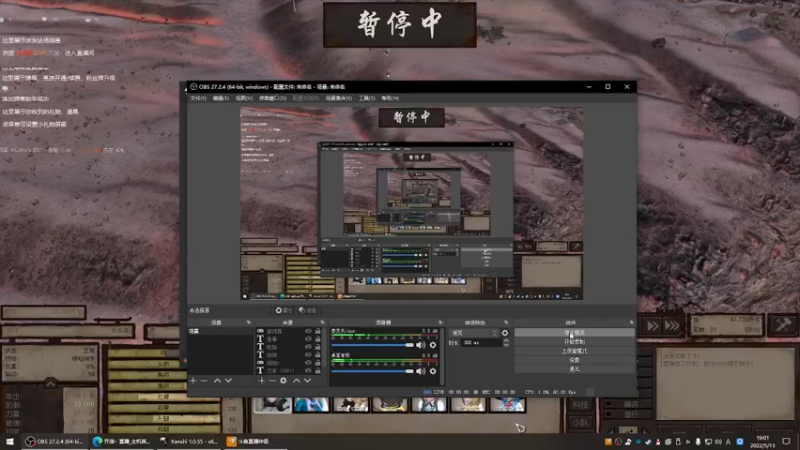Screen dimensions: 800x450
Task: Toggle visibility eye of second source row
Action: pos(308,339)
